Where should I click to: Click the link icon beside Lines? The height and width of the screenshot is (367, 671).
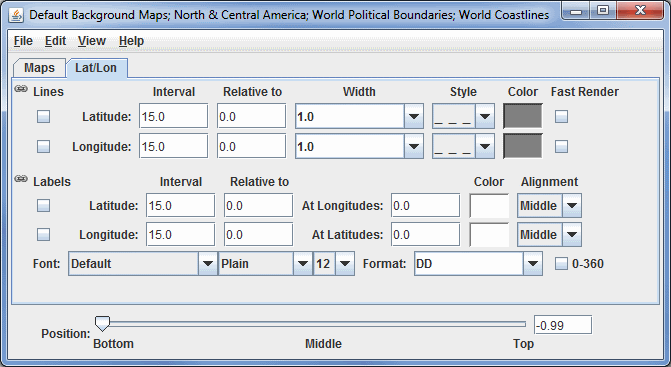coord(21,89)
